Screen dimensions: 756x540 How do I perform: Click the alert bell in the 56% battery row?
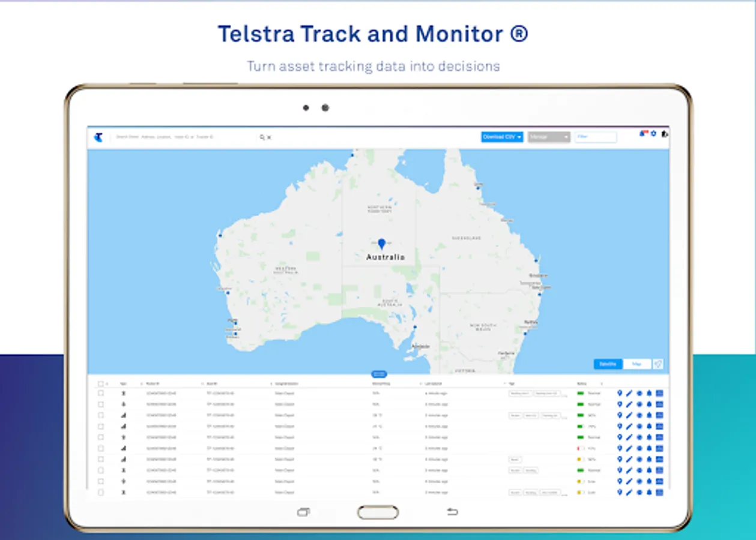pos(649,459)
